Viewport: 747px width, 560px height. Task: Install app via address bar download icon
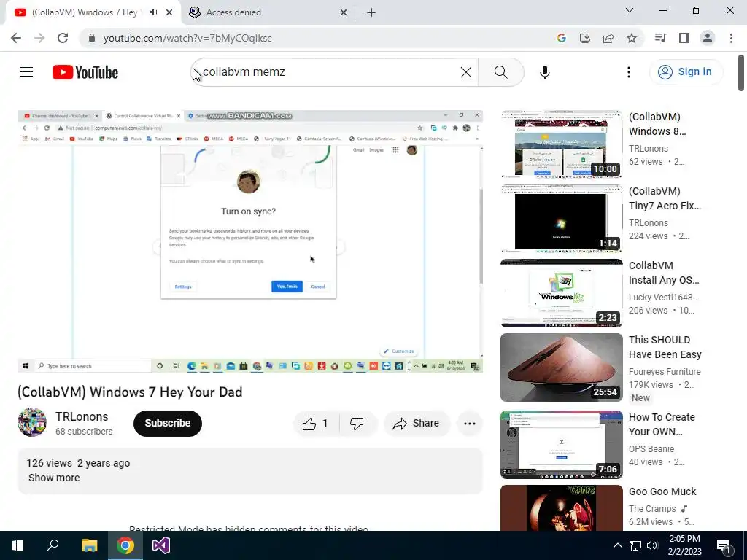tap(585, 38)
